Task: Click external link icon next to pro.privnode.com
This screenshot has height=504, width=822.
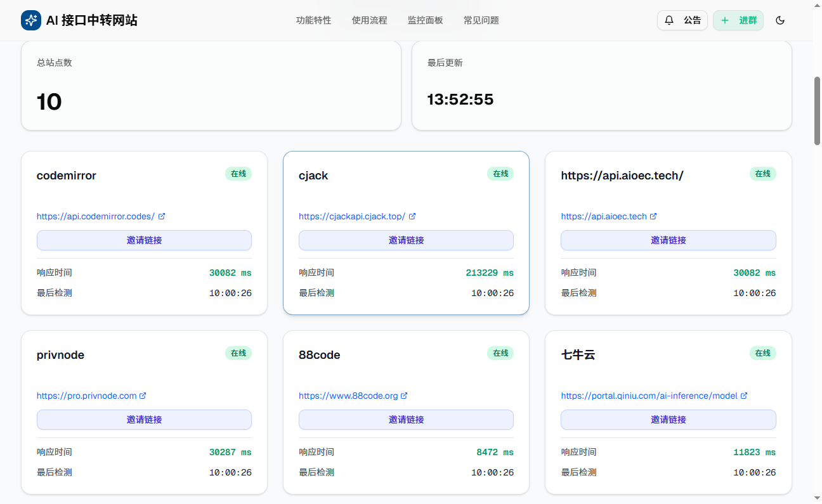Action: click(143, 396)
